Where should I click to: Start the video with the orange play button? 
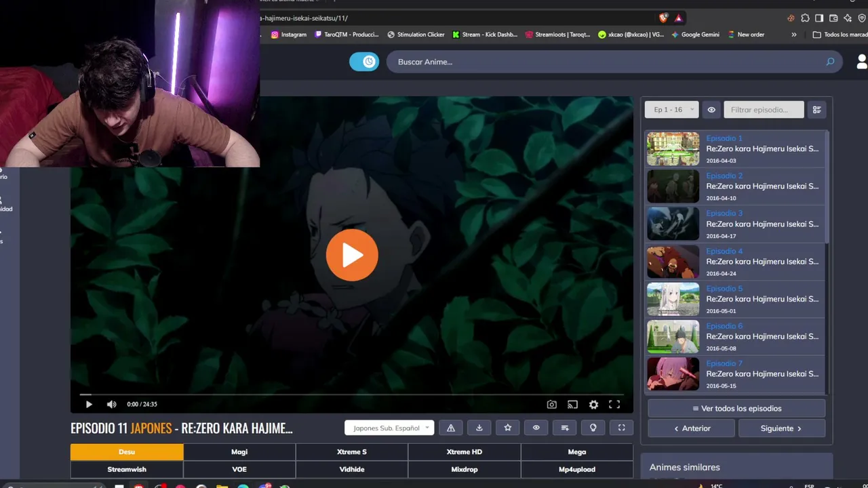(x=352, y=255)
